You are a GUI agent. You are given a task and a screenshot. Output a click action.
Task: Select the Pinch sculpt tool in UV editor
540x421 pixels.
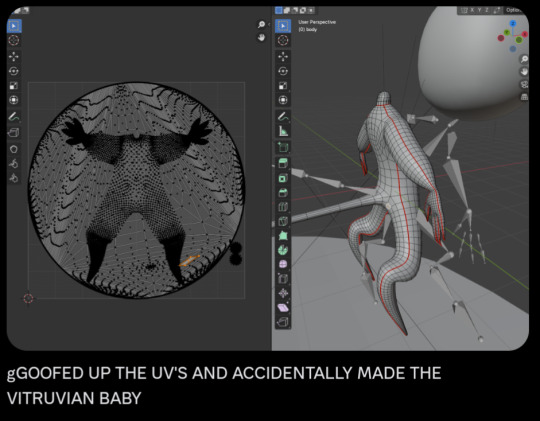[x=14, y=178]
